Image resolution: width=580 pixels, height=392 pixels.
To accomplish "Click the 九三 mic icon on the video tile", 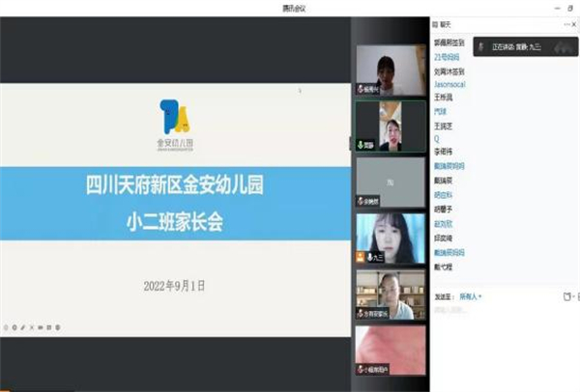I will (x=371, y=258).
